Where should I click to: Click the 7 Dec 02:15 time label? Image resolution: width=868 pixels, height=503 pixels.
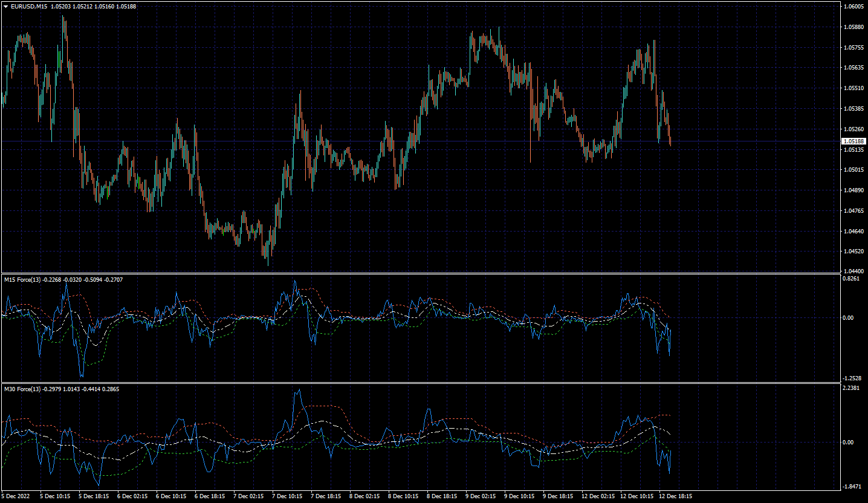250,496
